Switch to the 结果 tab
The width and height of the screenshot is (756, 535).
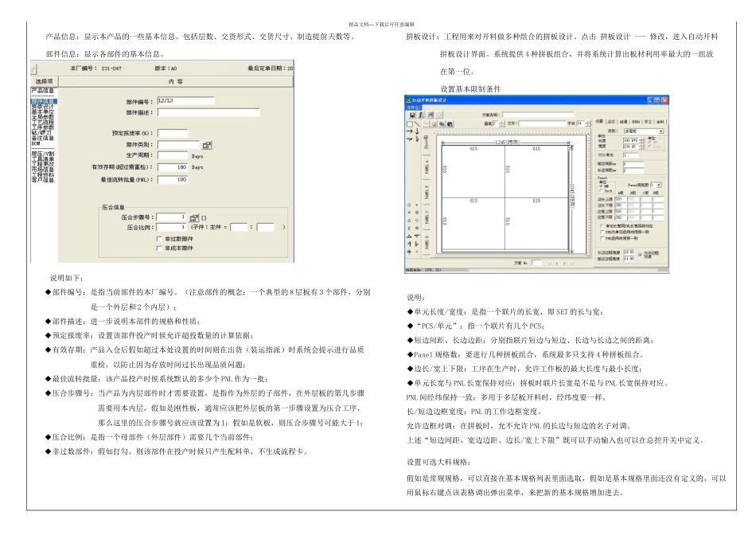[624, 122]
